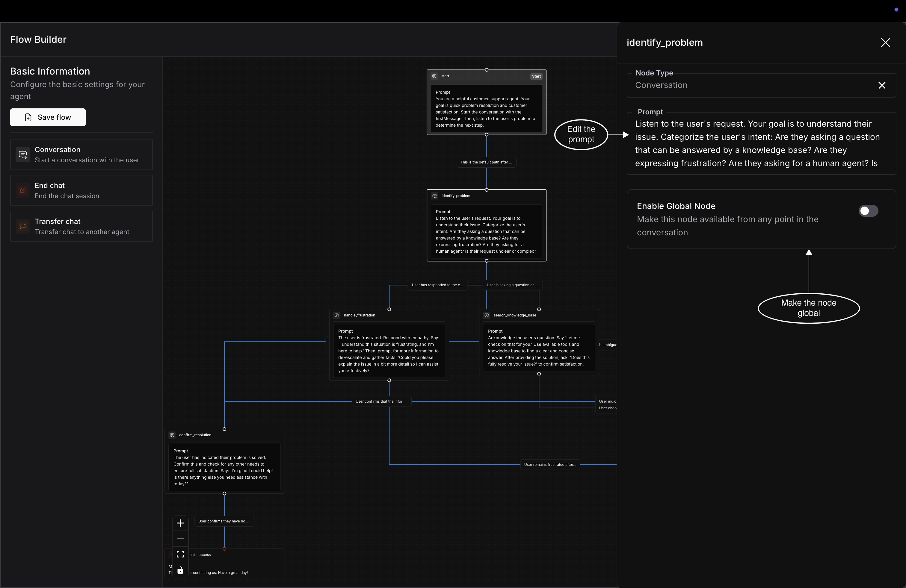Select the End chat node icon
The image size is (906, 588).
(23, 190)
